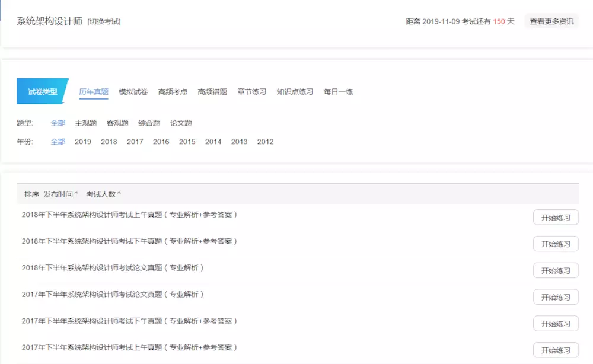
Task: Show only 2015 exam papers
Action: [x=187, y=142]
